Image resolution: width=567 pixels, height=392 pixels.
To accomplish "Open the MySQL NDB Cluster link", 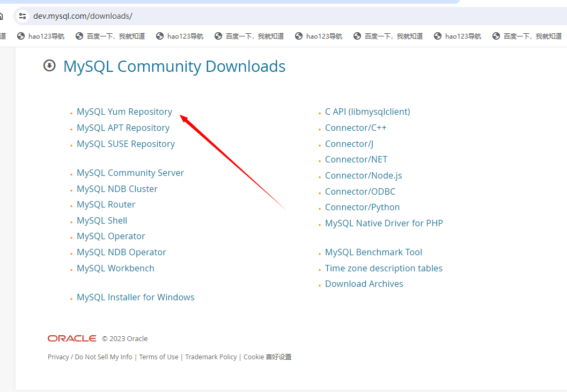I will [117, 189].
